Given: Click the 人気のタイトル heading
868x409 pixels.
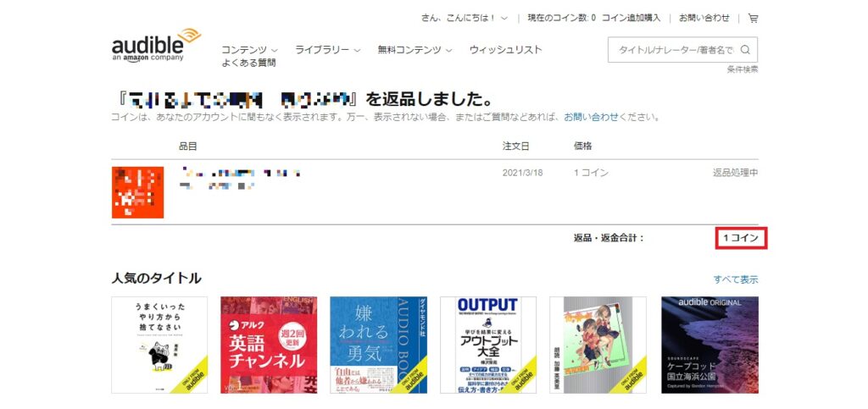Looking at the screenshot, I should (x=156, y=279).
